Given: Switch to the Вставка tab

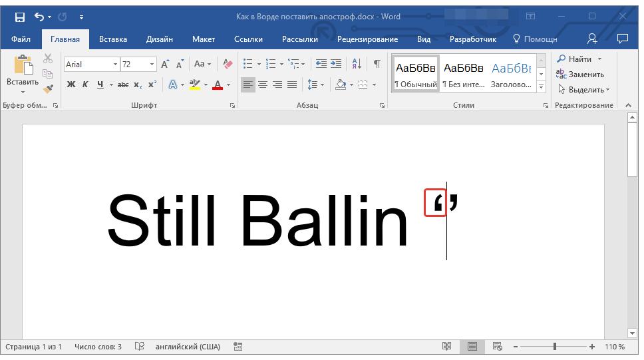Looking at the screenshot, I should (113, 39).
